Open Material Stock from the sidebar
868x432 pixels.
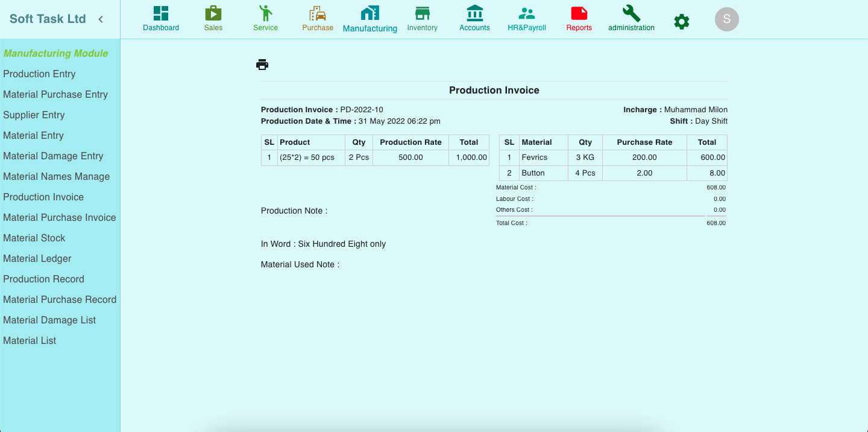point(34,238)
